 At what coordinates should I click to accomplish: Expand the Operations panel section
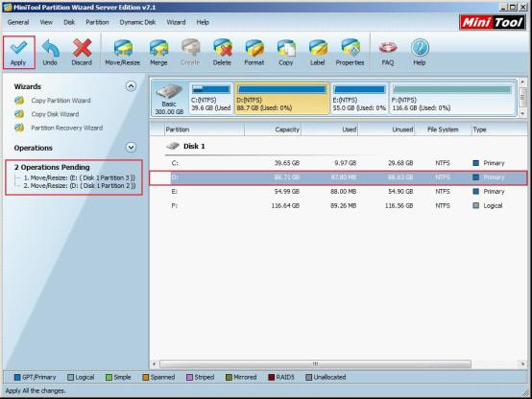click(x=131, y=148)
